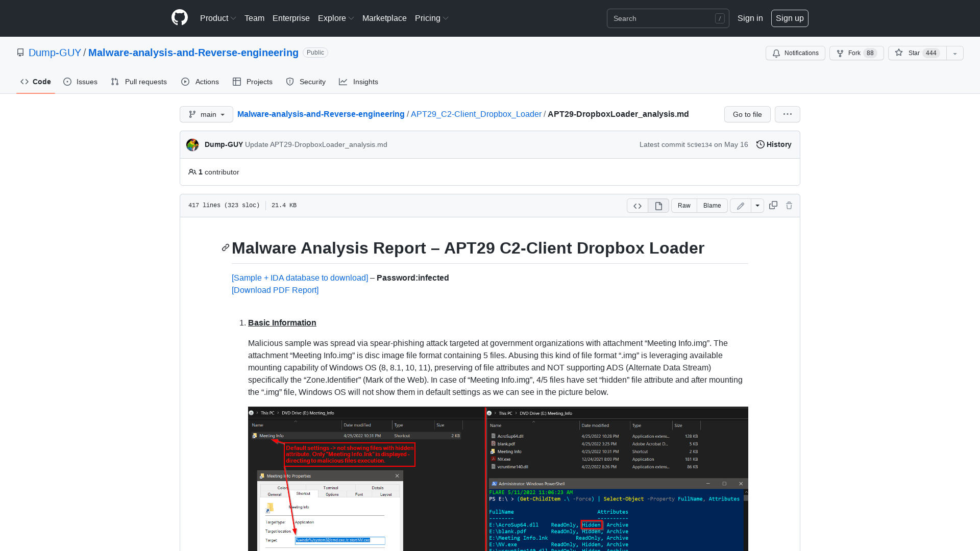The height and width of the screenshot is (551, 980).
Task: Select the 417 lines file info text
Action: coord(224,205)
